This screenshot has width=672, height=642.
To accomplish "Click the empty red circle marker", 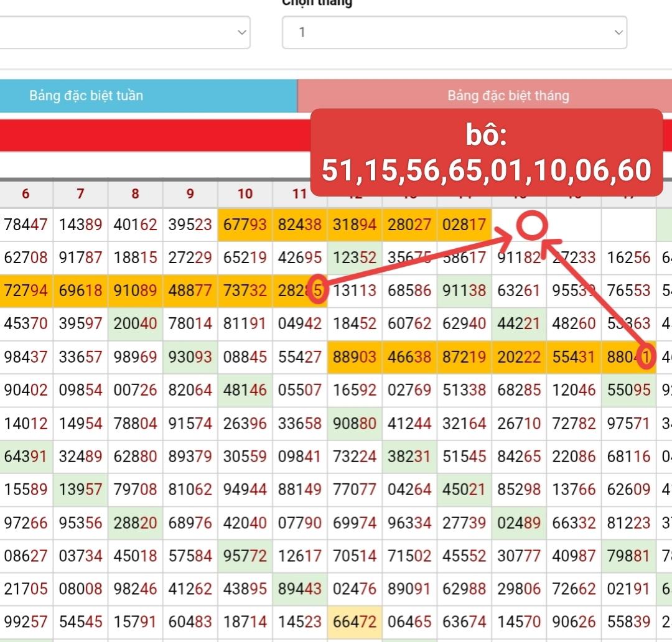I will pyautogui.click(x=532, y=226).
